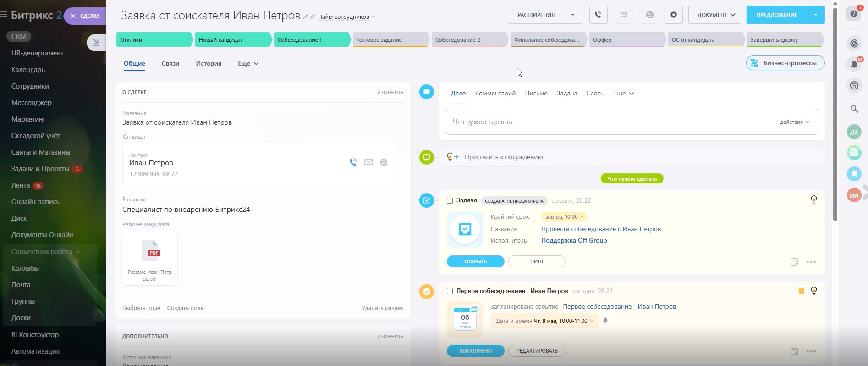Open the deadline dropdown завтра, 10:00
Image resolution: width=868 pixels, height=366 pixels.
(564, 217)
